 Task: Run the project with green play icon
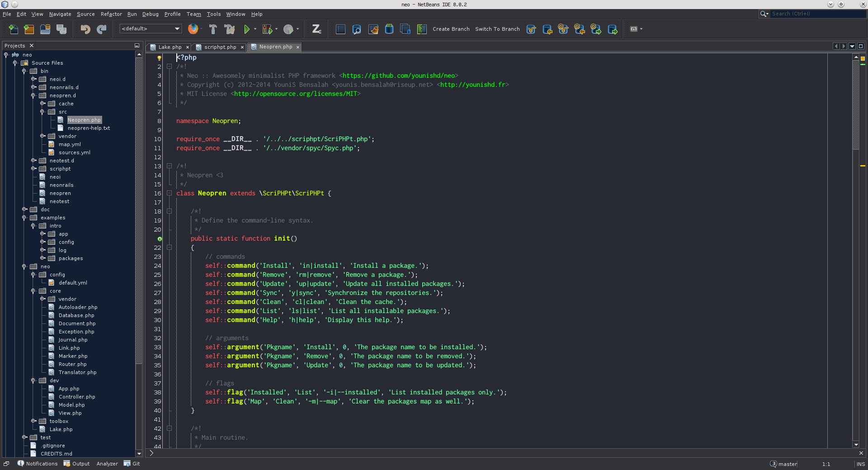click(247, 29)
